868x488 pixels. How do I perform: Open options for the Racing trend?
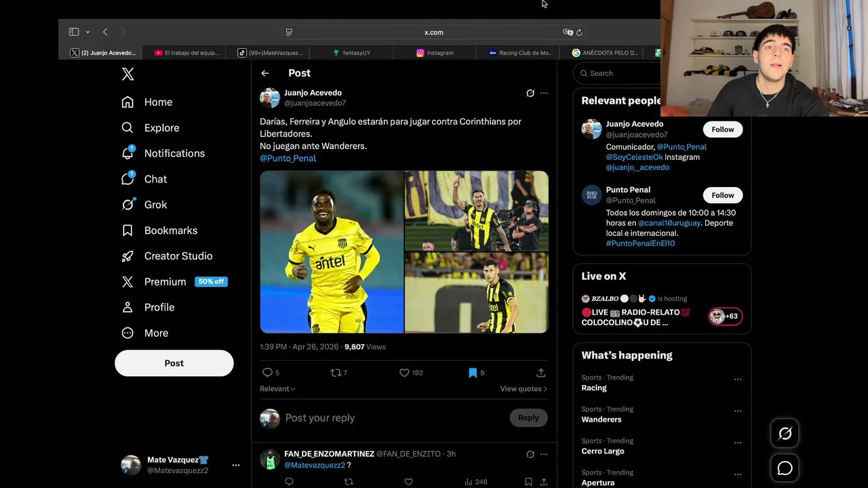[x=738, y=380]
